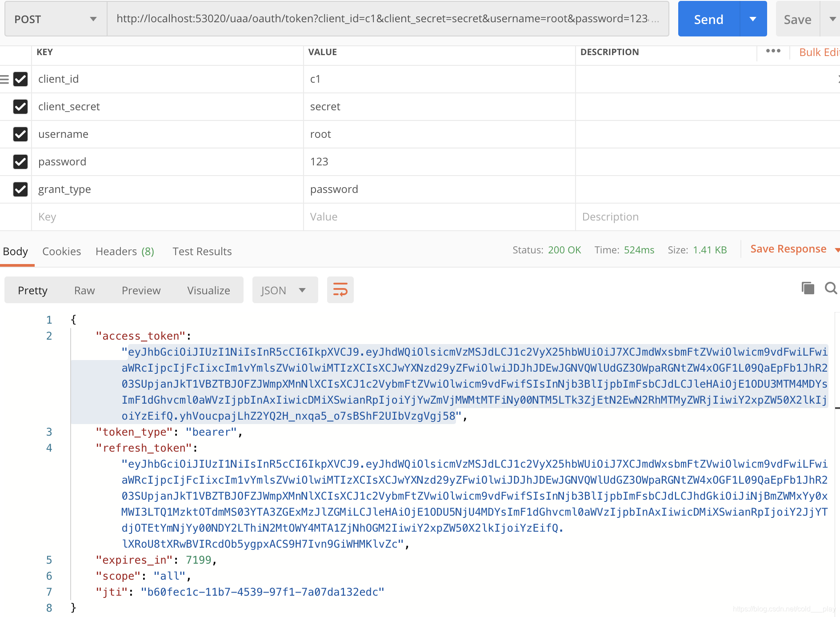840x617 pixels.
Task: Click the client_id key cell
Action: (x=168, y=79)
